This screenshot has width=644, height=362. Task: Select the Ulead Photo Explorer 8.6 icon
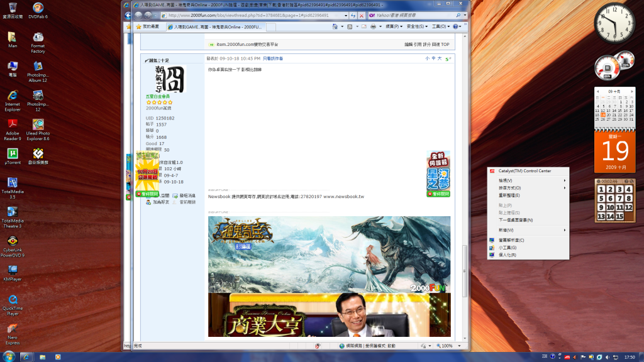click(38, 130)
